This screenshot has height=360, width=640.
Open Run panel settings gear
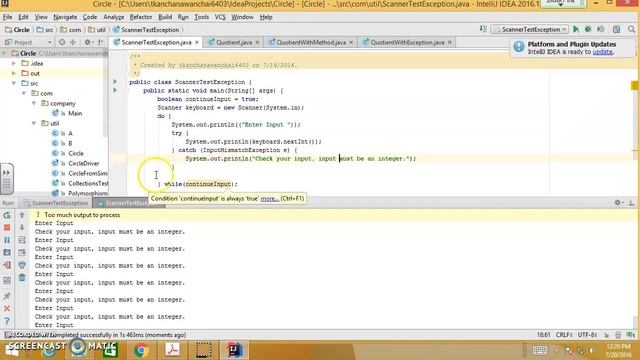click(618, 202)
